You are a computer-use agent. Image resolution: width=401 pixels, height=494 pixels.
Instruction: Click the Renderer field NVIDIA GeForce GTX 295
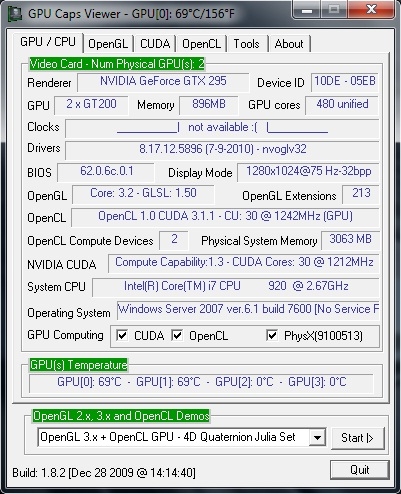163,82
